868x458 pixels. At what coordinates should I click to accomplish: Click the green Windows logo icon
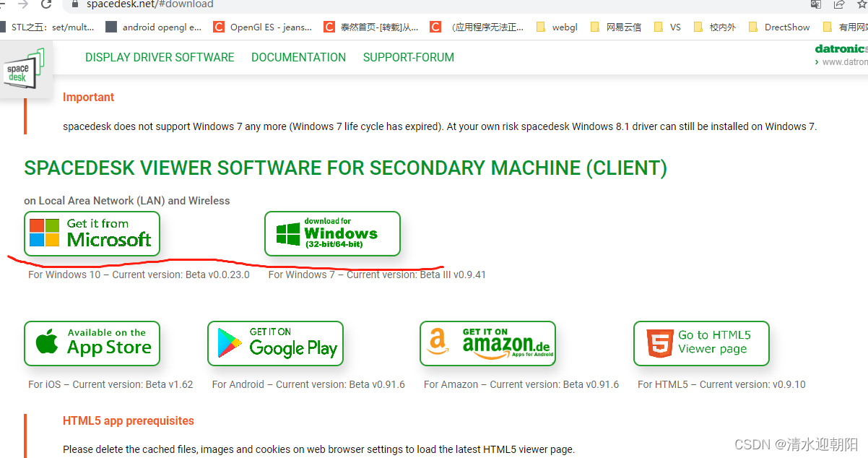pos(288,234)
